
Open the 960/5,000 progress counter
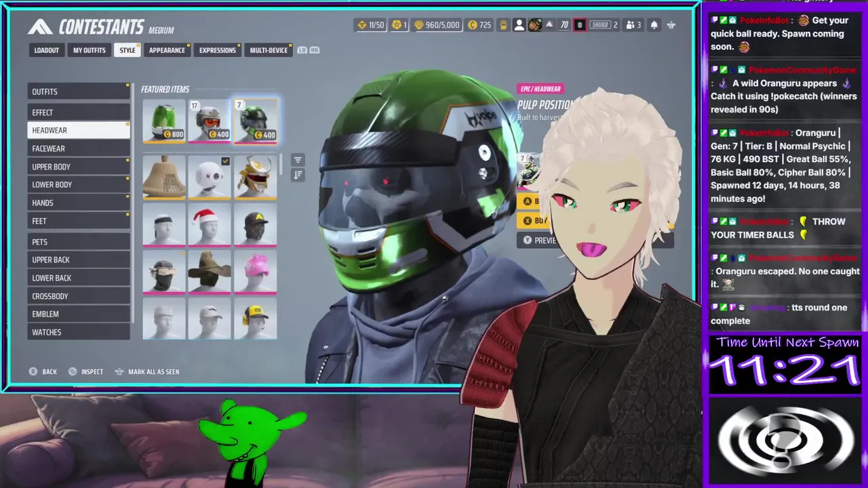click(437, 25)
